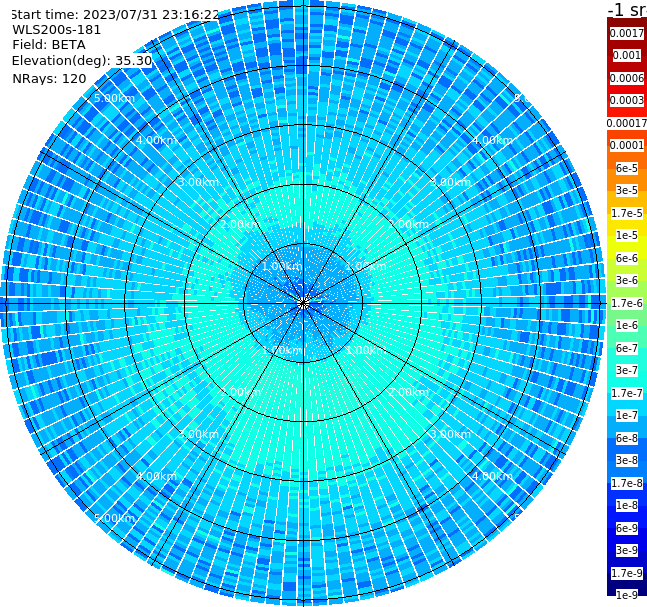Click the 1e-7 colorbar tick label
647x607 pixels.
point(627,415)
